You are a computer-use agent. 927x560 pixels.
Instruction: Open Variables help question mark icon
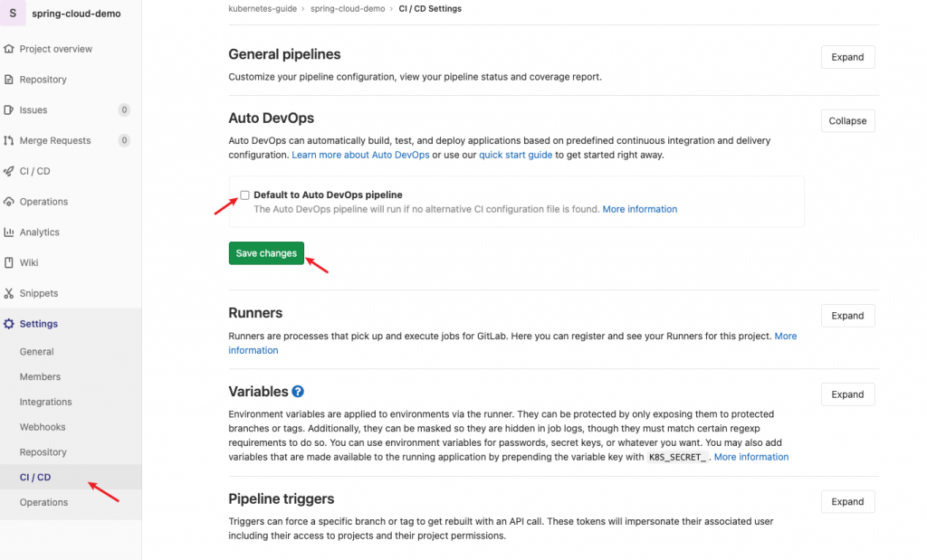pyautogui.click(x=298, y=392)
